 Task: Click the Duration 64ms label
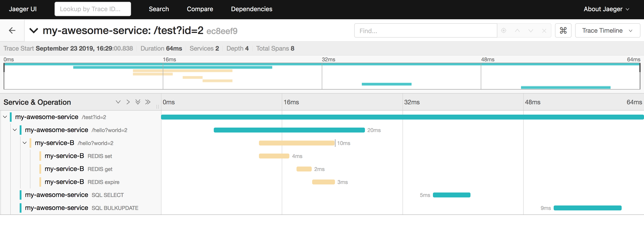tap(161, 48)
